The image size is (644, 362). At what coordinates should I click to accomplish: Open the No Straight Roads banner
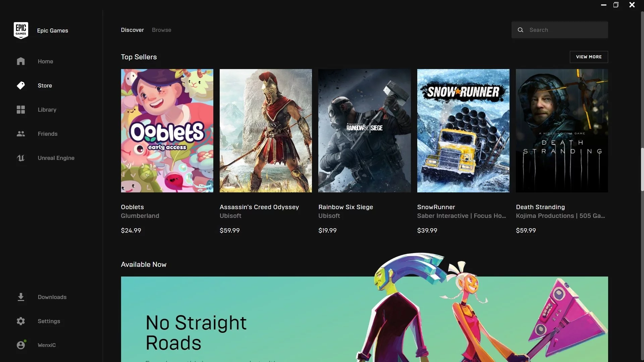(x=364, y=318)
